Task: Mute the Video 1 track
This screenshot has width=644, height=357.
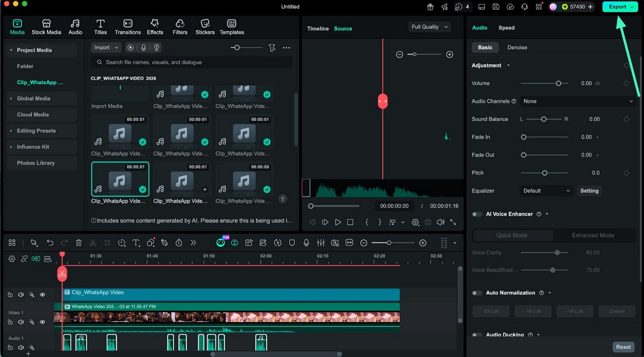Action: pyautogui.click(x=21, y=322)
